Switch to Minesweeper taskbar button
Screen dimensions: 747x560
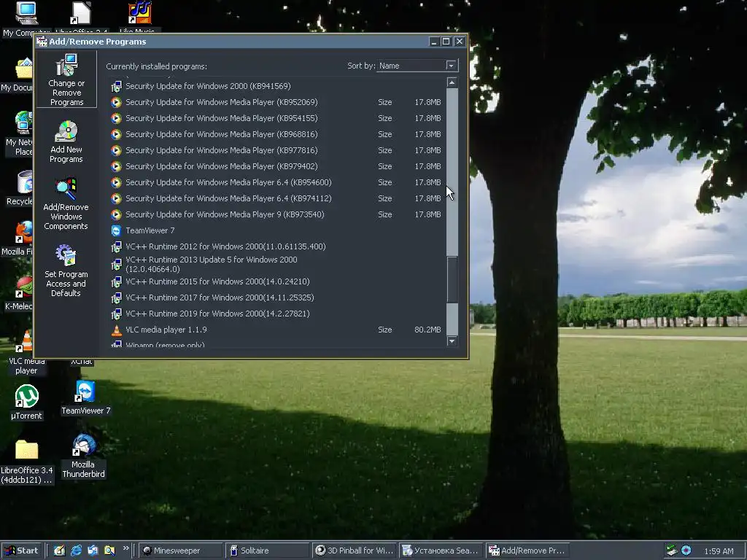click(x=181, y=551)
